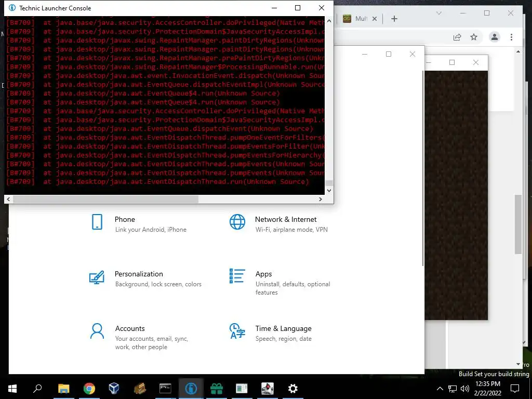This screenshot has width=532, height=399.
Task: Open the taskbar clock showing 12:35 PM
Action: tap(487, 389)
